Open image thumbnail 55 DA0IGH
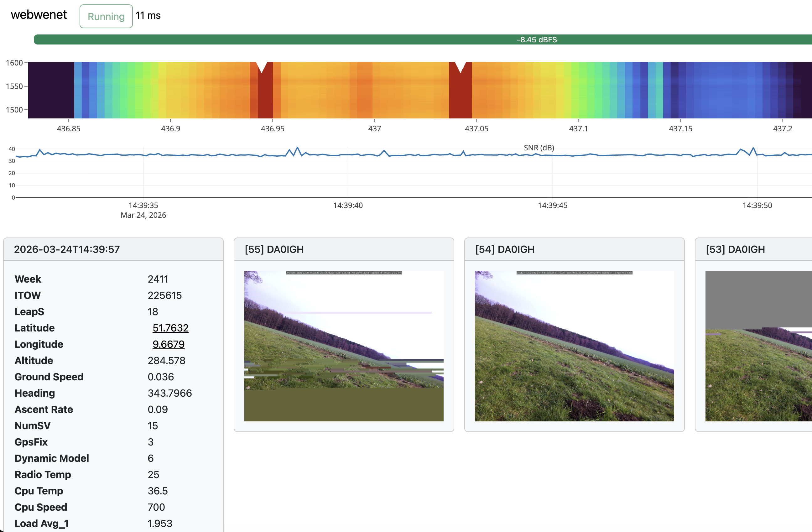This screenshot has height=532, width=812. coord(344,346)
